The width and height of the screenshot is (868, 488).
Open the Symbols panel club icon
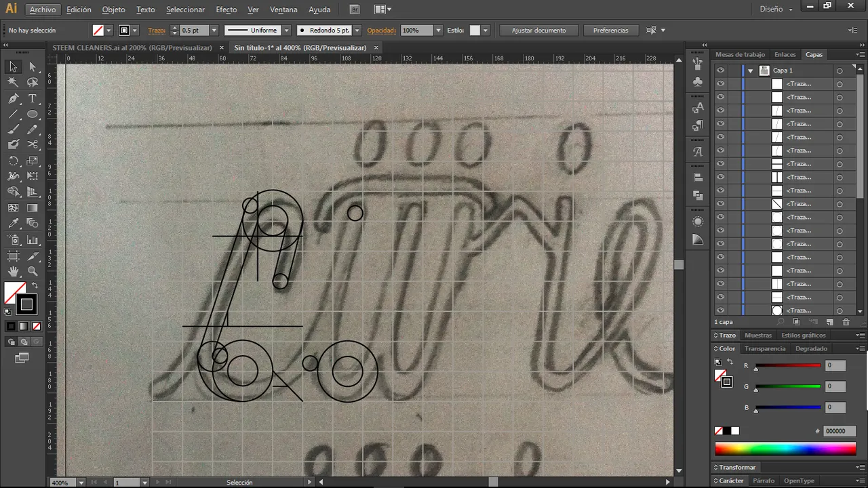point(698,82)
